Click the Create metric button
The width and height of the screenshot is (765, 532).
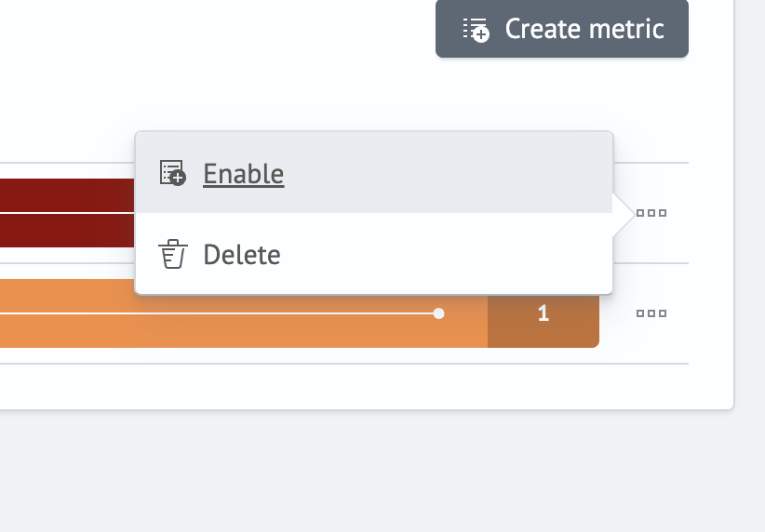pos(561,29)
